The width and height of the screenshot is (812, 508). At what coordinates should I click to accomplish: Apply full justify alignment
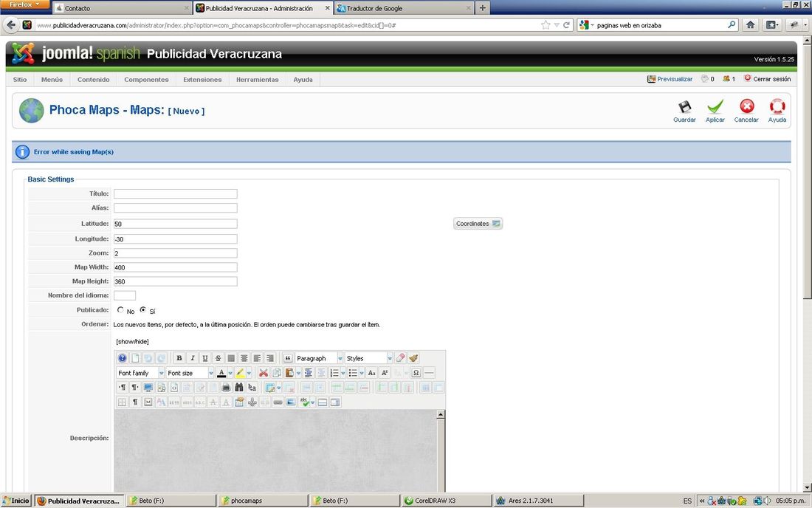(x=231, y=358)
